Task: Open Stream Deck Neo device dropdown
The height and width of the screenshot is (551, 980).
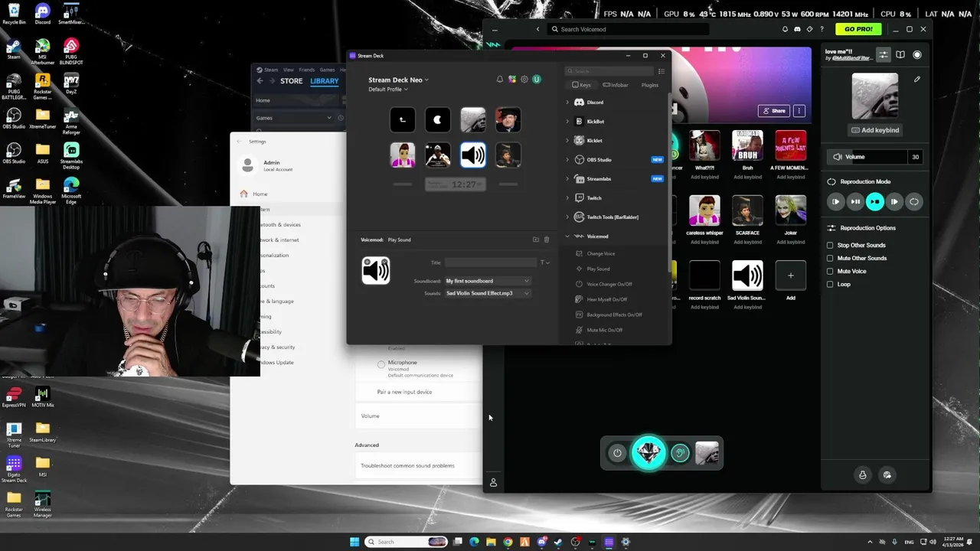Action: click(398, 80)
